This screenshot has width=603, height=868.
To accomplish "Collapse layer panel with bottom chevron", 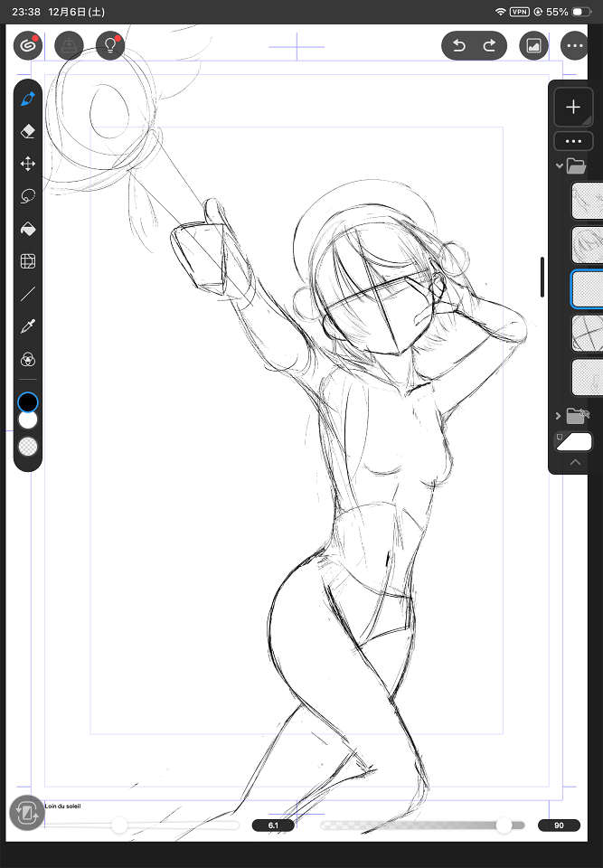I will click(573, 462).
